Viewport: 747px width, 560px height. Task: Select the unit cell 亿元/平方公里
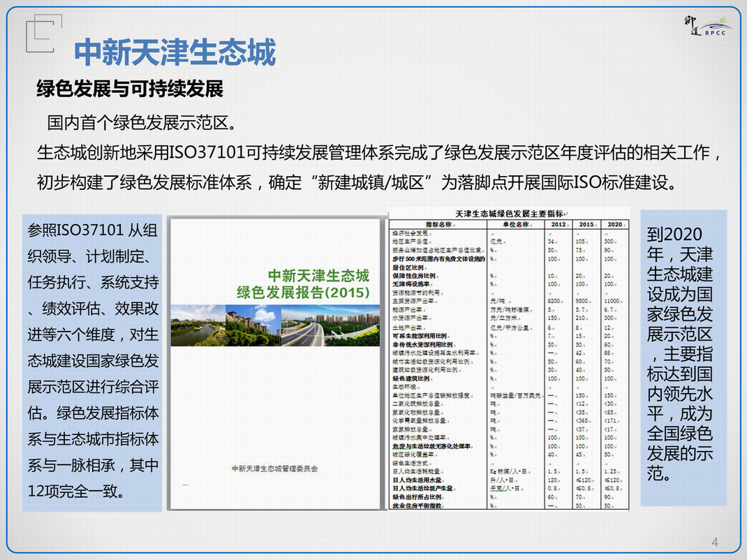tap(511, 327)
